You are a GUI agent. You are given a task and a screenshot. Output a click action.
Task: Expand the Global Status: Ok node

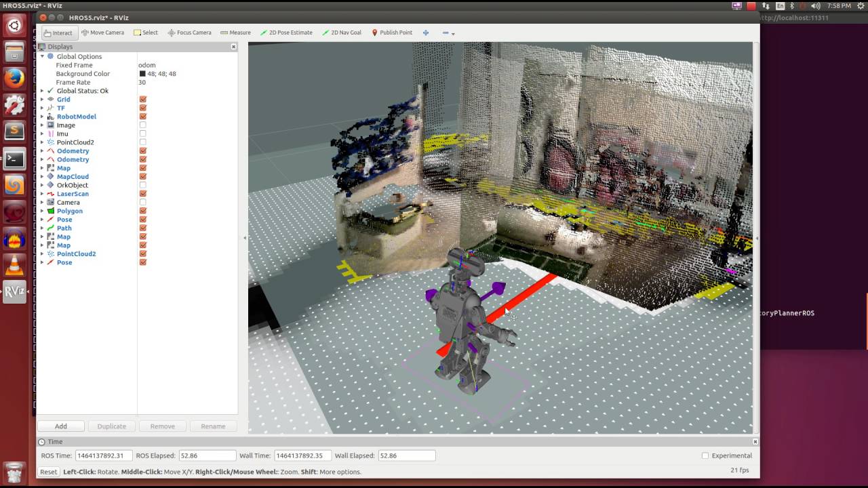click(42, 91)
